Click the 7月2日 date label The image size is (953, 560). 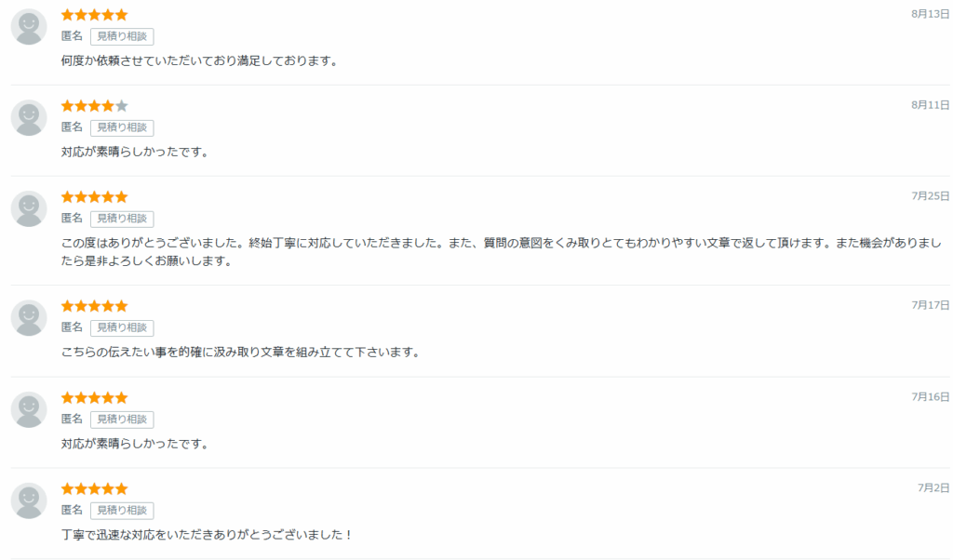933,487
